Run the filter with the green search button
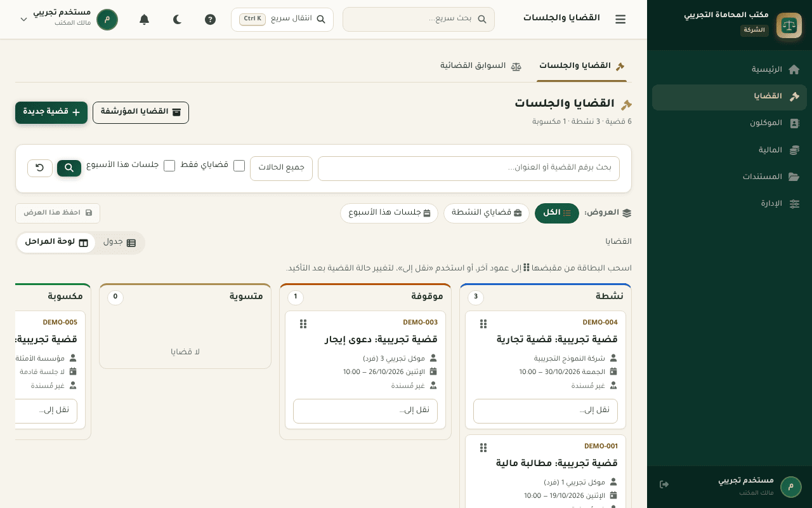The height and width of the screenshot is (508, 812). (x=69, y=168)
